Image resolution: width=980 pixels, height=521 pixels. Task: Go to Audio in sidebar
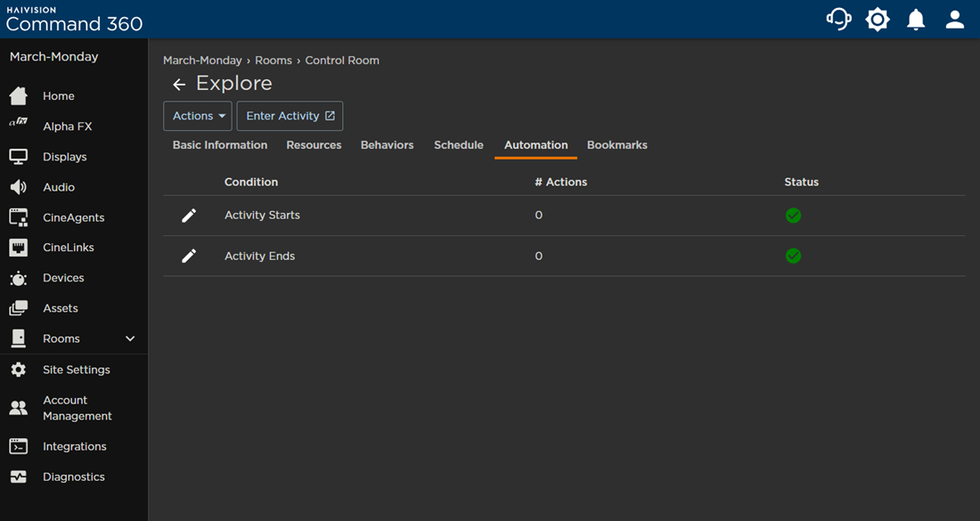pyautogui.click(x=59, y=187)
